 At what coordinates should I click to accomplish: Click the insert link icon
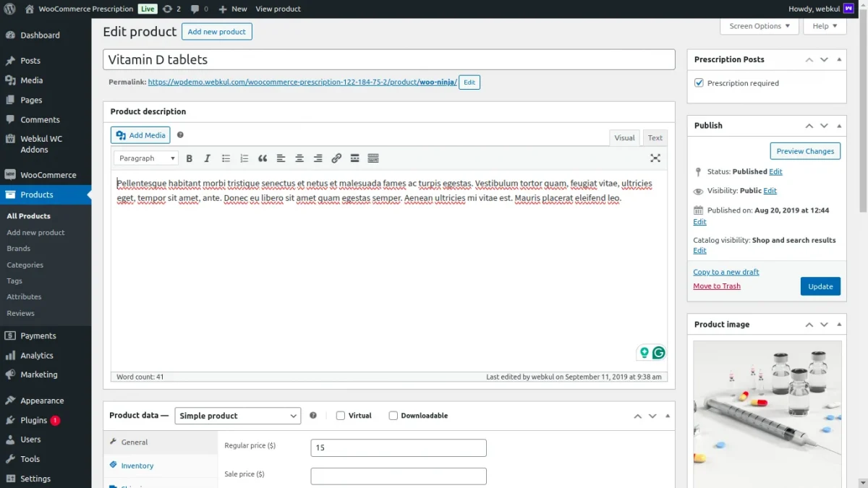coord(336,158)
